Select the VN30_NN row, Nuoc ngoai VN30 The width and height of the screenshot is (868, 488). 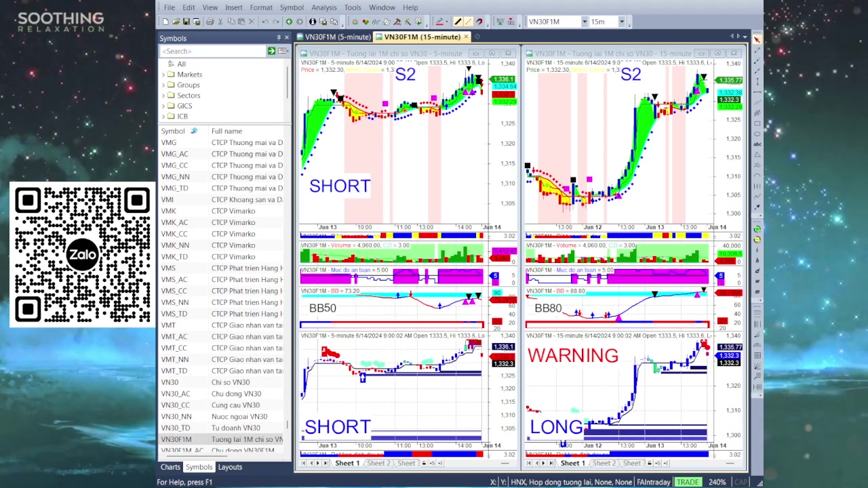pos(221,417)
